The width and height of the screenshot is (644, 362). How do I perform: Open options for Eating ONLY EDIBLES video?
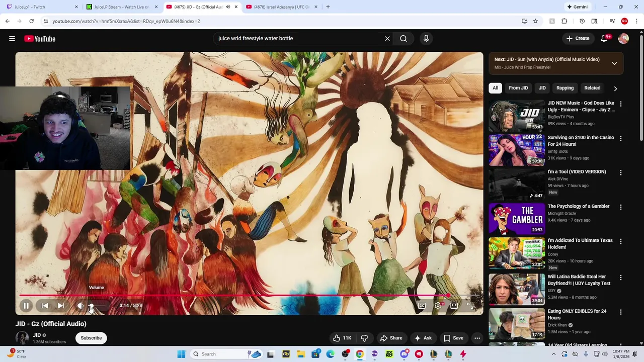[620, 312]
